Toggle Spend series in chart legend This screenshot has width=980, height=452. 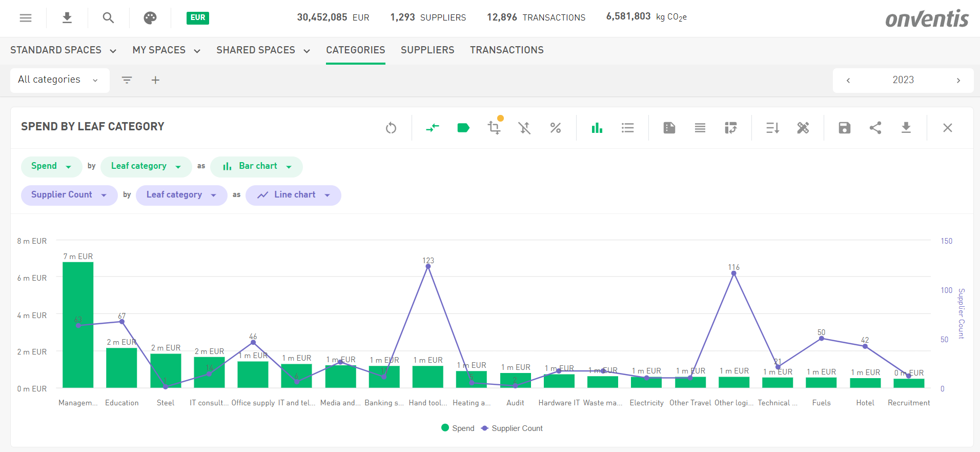pos(458,428)
